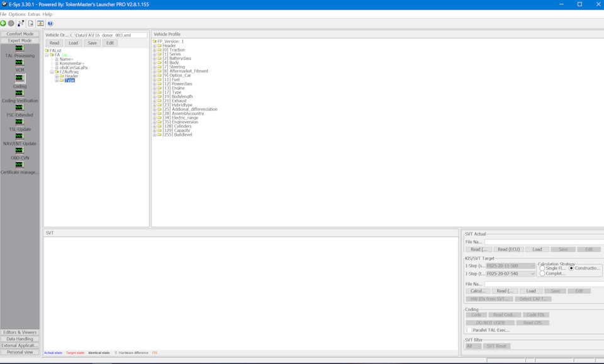Click Read (ECU) in SVT Actual

pos(508,250)
